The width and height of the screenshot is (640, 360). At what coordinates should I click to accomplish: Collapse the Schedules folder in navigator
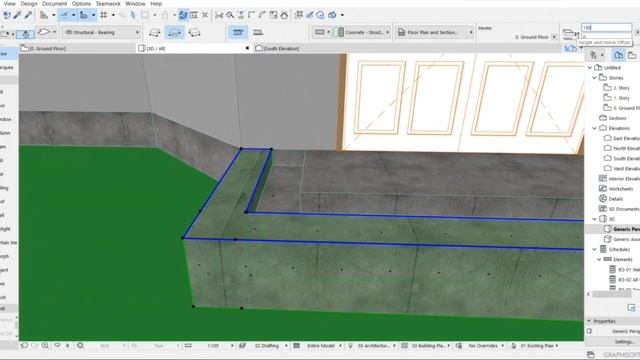(x=595, y=249)
